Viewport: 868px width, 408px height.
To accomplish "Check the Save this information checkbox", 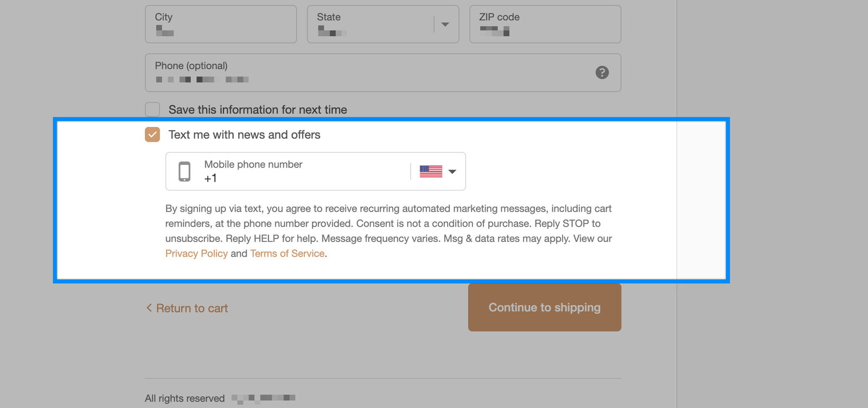I will point(152,110).
